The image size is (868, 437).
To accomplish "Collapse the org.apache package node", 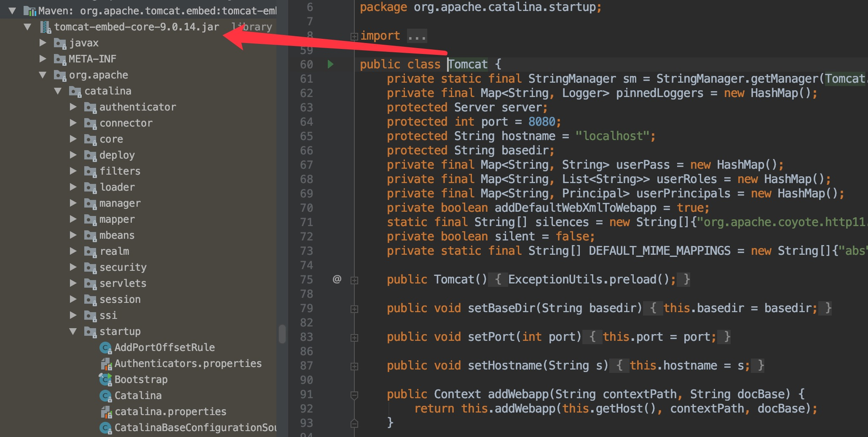I will pyautogui.click(x=43, y=75).
